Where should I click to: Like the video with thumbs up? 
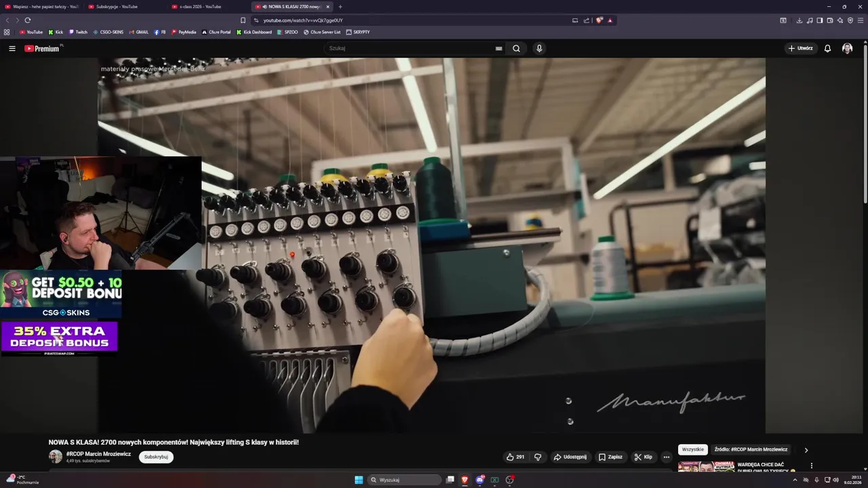pyautogui.click(x=515, y=457)
